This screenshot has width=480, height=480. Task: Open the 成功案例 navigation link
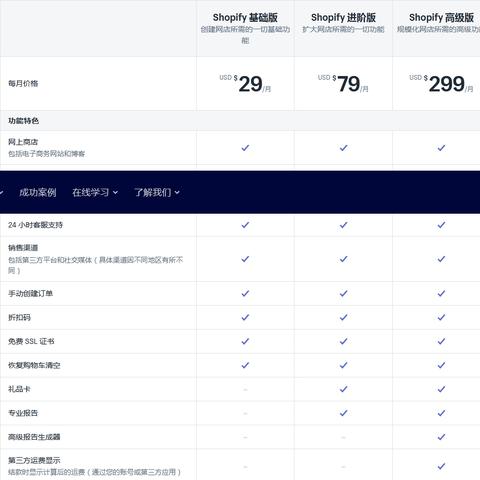click(38, 192)
